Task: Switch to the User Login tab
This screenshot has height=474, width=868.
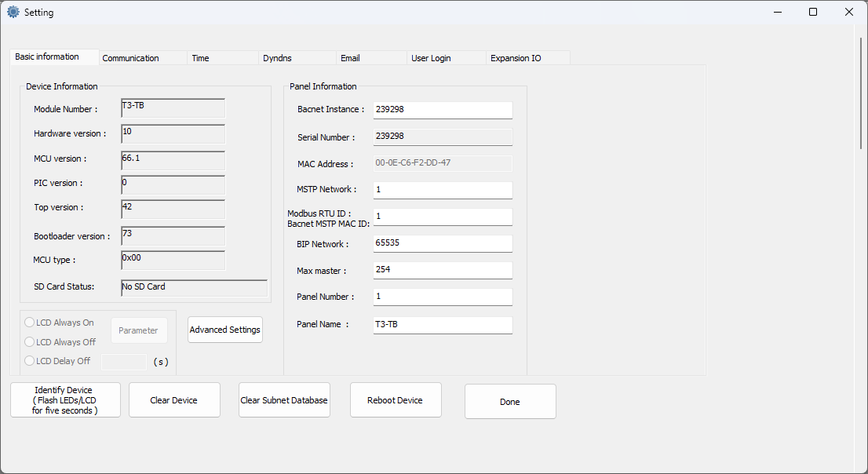Action: coord(431,58)
